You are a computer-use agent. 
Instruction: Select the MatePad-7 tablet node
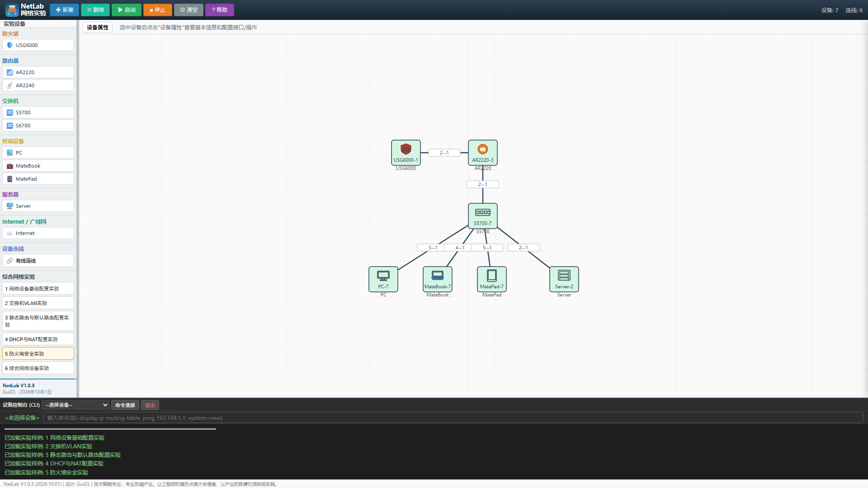[x=492, y=279]
